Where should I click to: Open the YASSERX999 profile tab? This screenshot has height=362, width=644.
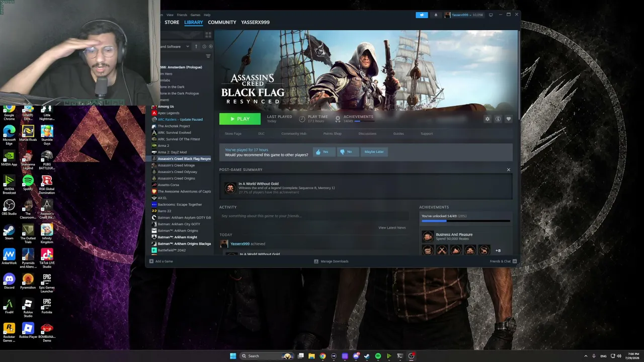(255, 22)
